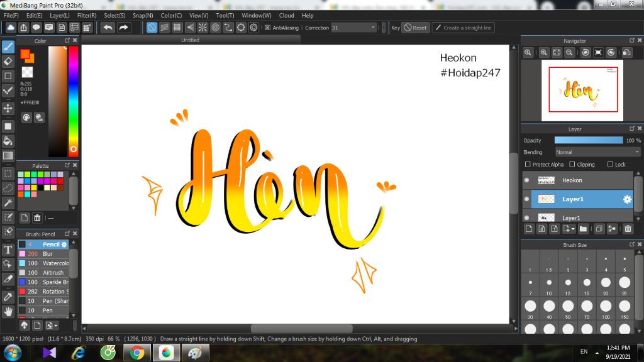The height and width of the screenshot is (362, 644).
Task: Open snap settings gear
Action: 254,28
